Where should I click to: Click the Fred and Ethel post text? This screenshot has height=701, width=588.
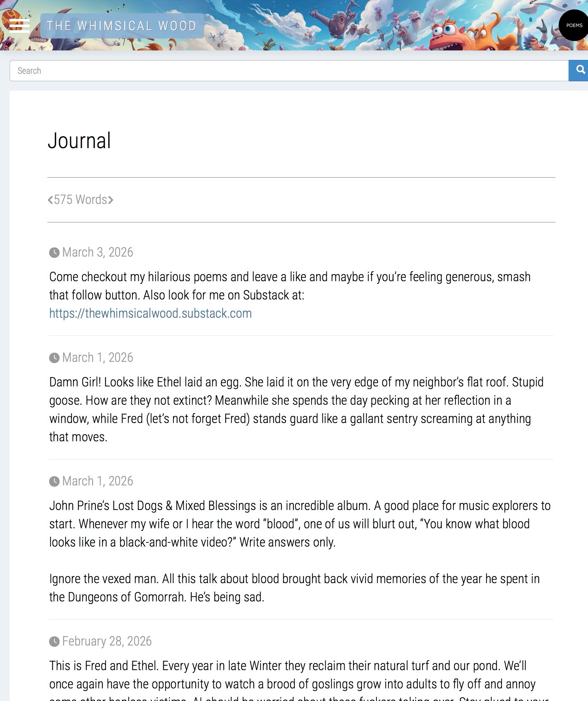click(287, 675)
